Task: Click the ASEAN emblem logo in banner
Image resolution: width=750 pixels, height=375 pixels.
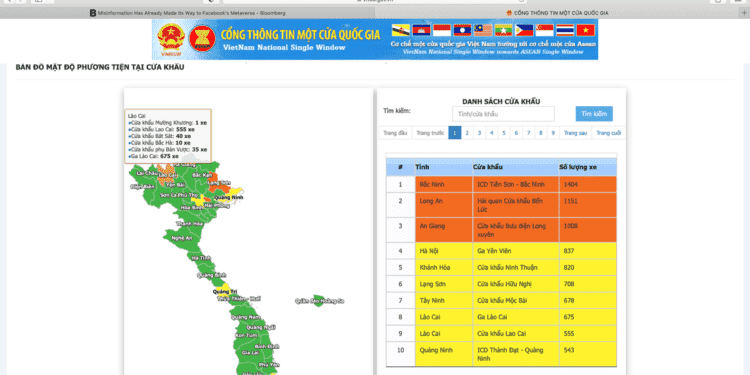Action: [202, 37]
